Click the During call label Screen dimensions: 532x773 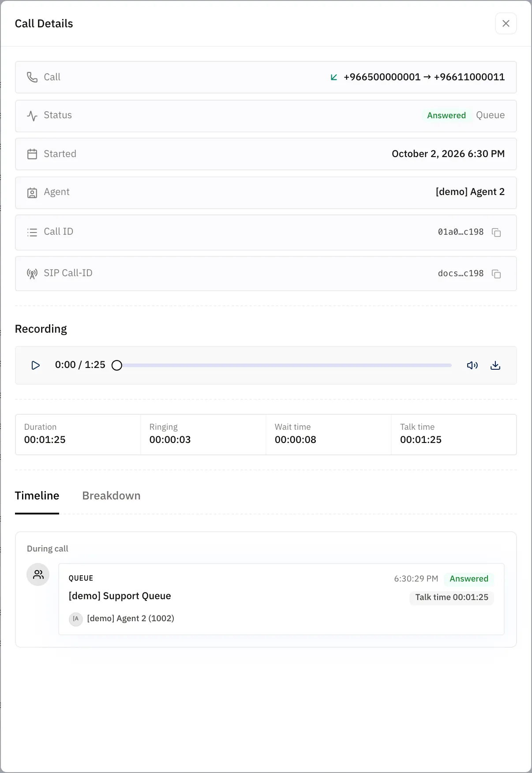pyautogui.click(x=48, y=549)
